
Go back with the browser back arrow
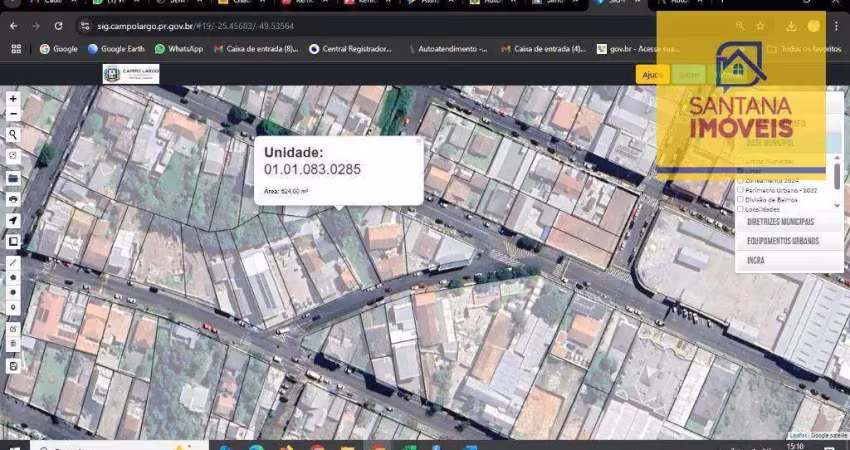coord(14,26)
